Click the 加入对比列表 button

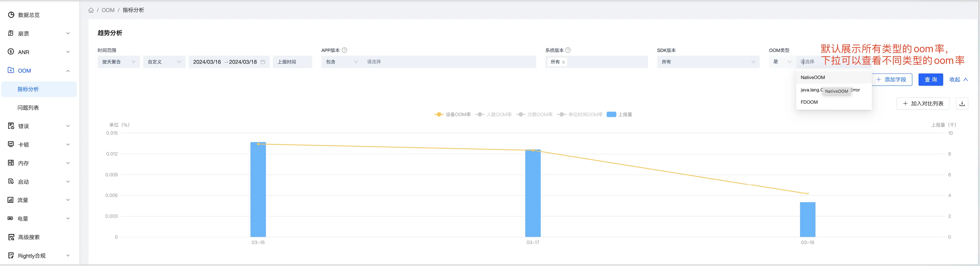pos(923,104)
